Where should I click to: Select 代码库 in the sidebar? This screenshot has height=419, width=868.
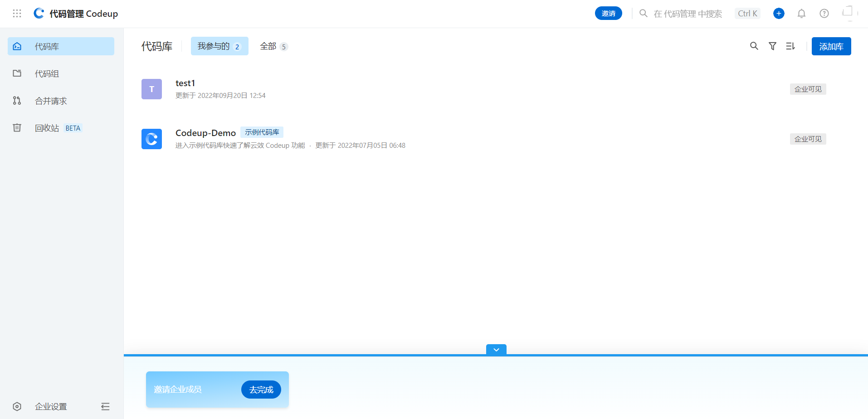tap(61, 46)
